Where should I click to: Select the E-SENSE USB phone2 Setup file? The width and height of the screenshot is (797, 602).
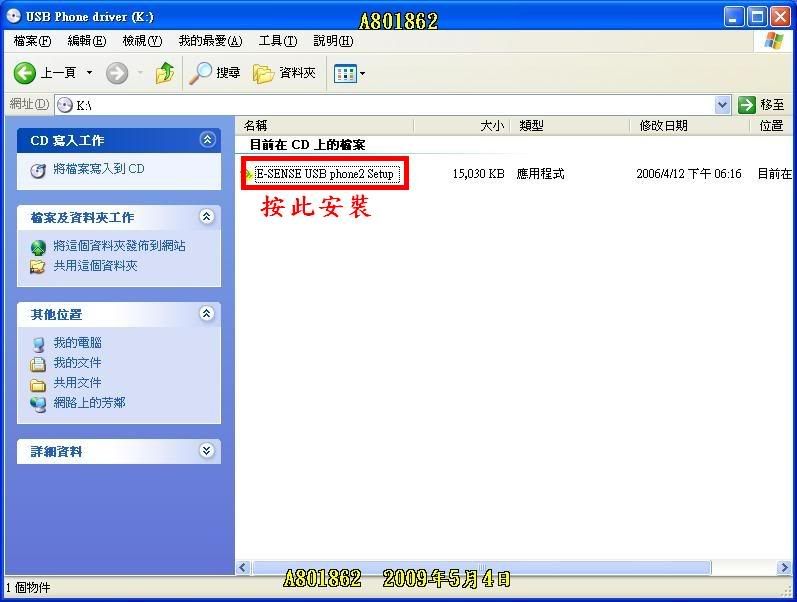pyautogui.click(x=325, y=174)
